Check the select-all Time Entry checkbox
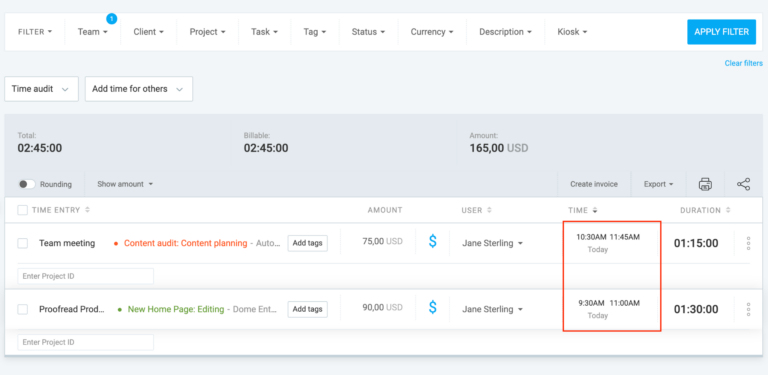Screen dimensions: 768x375 tap(23, 210)
